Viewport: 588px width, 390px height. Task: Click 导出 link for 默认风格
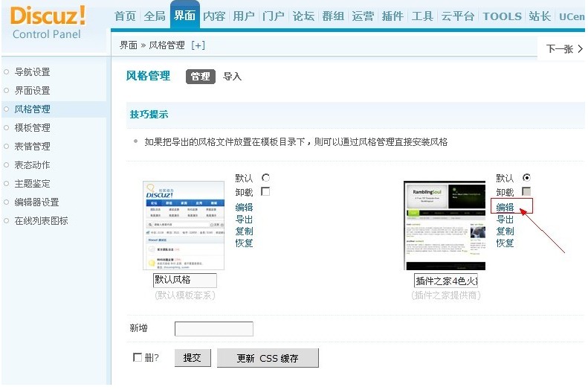pyautogui.click(x=244, y=220)
